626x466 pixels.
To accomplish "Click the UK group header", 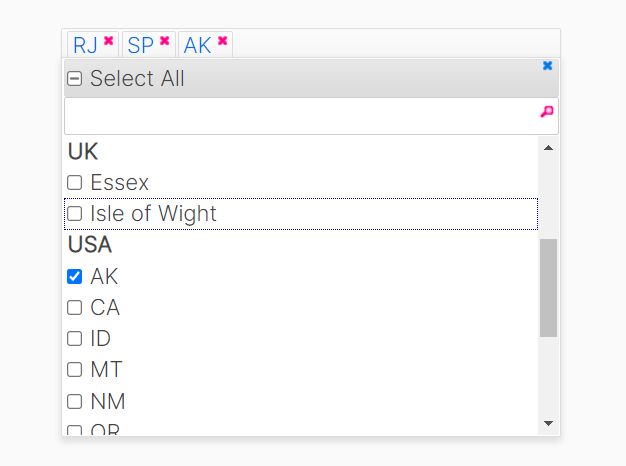I will 83,151.
